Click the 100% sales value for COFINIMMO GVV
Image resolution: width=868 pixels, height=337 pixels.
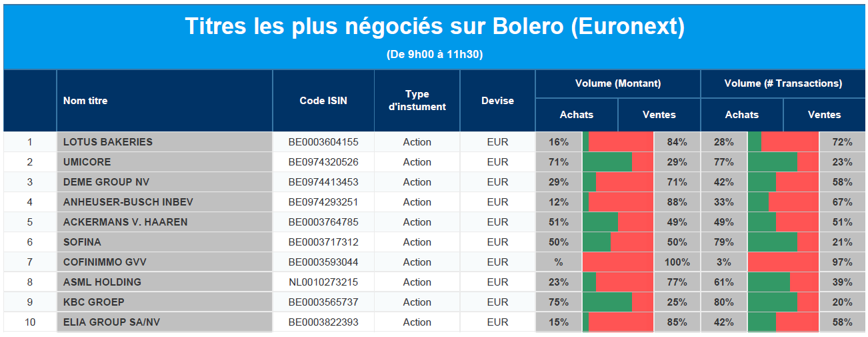677,262
